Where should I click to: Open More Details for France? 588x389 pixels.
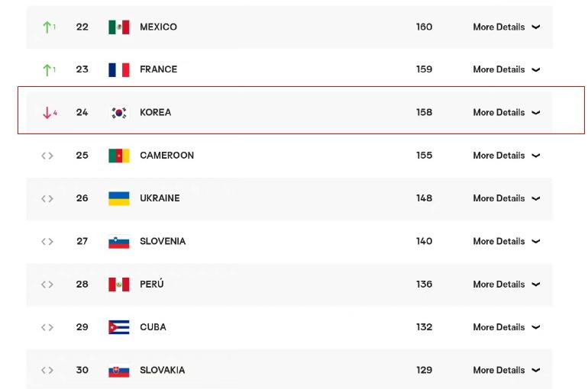[x=499, y=69]
